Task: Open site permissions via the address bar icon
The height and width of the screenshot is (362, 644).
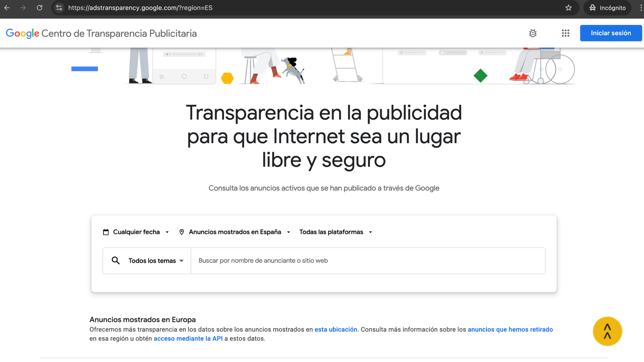Action: point(59,8)
